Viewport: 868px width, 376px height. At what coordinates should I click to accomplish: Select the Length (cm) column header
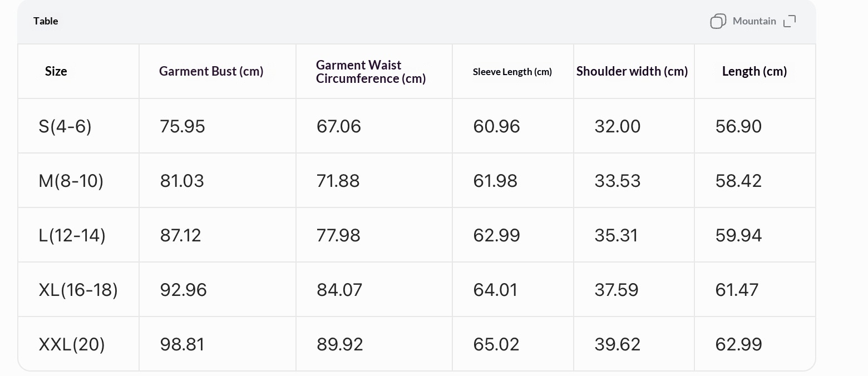click(x=754, y=71)
